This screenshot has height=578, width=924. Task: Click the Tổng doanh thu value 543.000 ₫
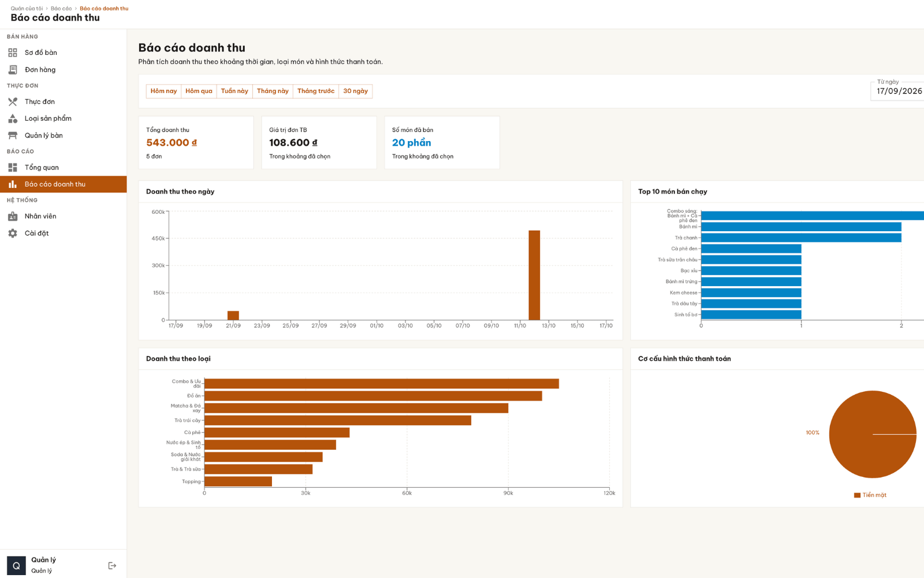[x=172, y=143]
